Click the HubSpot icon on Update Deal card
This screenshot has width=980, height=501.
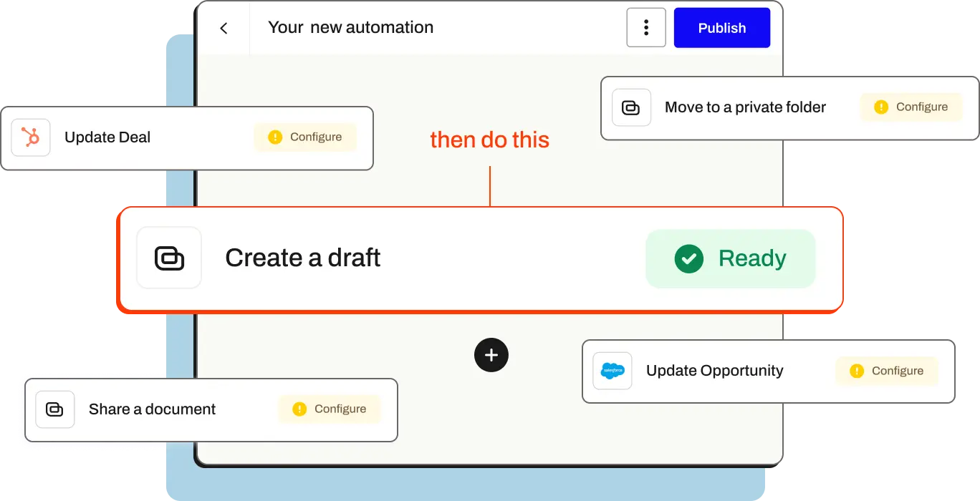[x=31, y=137]
